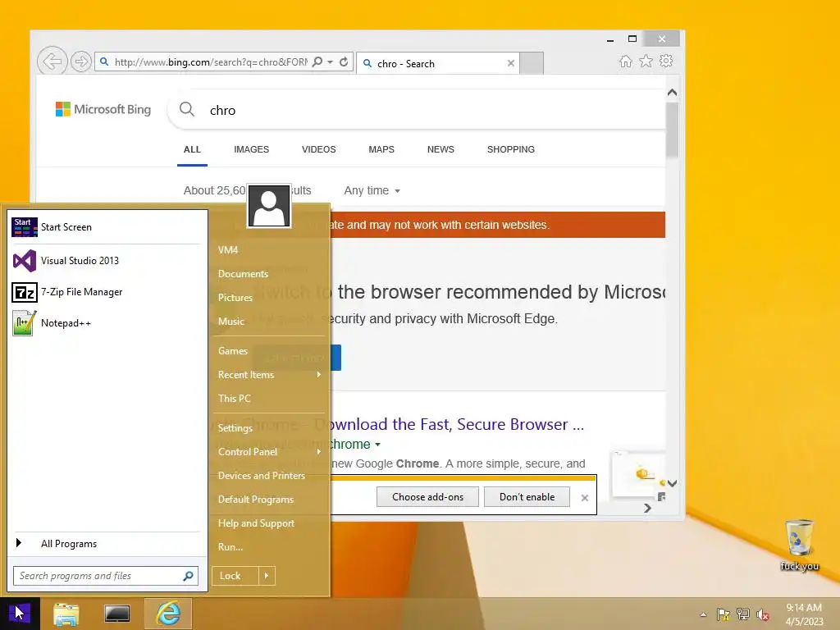Expand the Lock options arrow

(x=267, y=576)
